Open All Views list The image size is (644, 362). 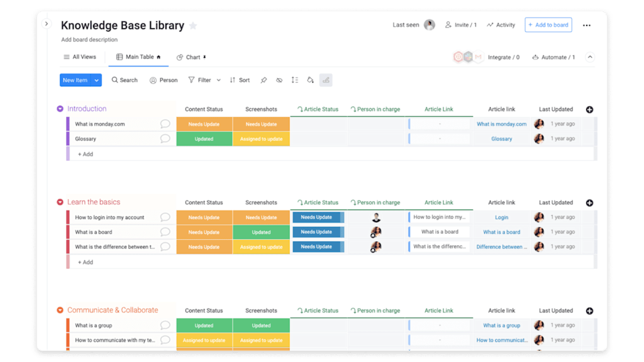80,57
